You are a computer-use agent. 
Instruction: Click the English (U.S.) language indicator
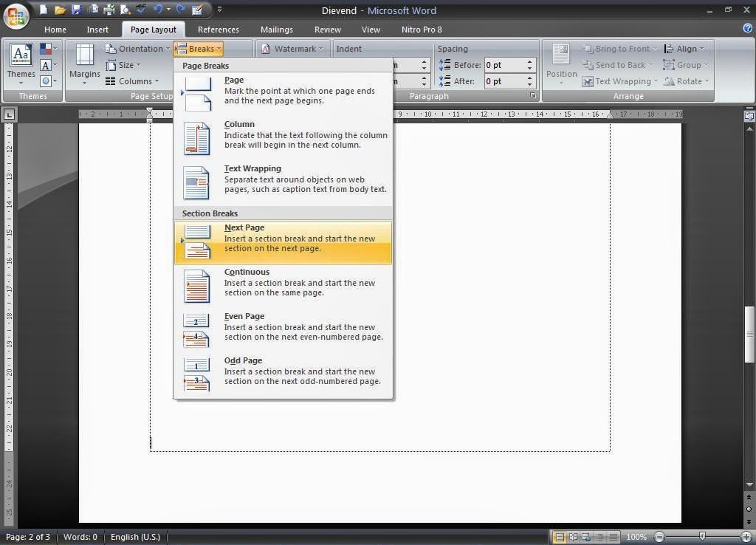coord(136,537)
